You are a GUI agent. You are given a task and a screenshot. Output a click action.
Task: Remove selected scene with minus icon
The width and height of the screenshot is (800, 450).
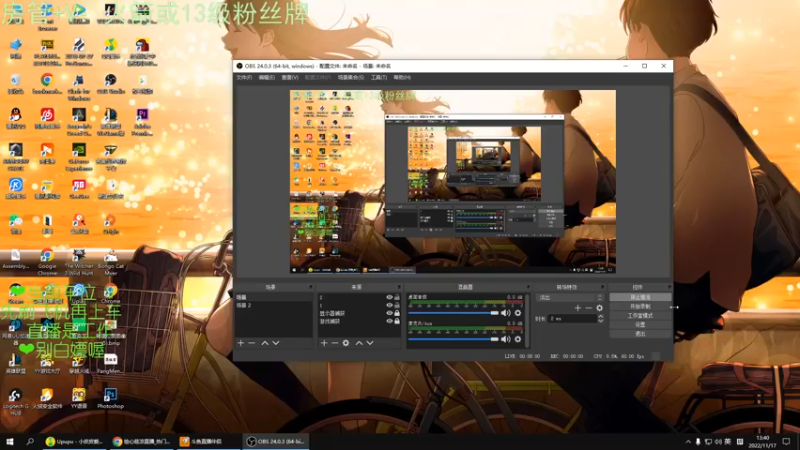point(252,343)
